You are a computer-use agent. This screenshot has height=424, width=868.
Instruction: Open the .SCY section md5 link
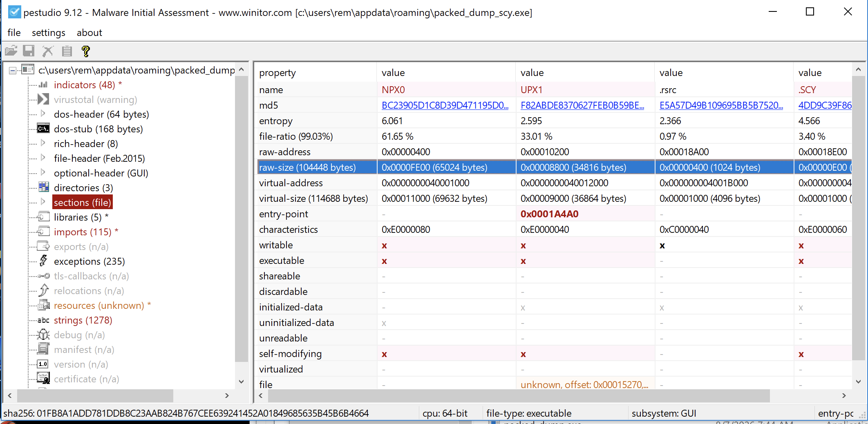click(x=825, y=105)
